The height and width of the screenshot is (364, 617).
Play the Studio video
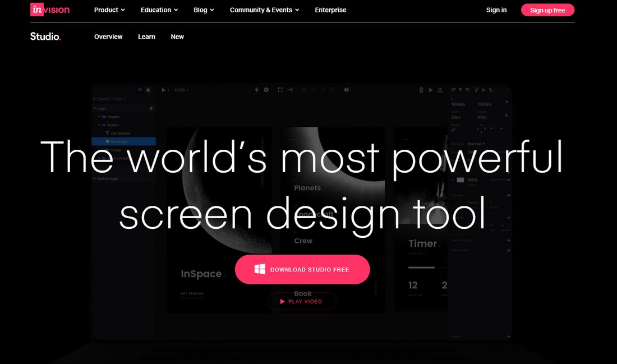tap(302, 301)
